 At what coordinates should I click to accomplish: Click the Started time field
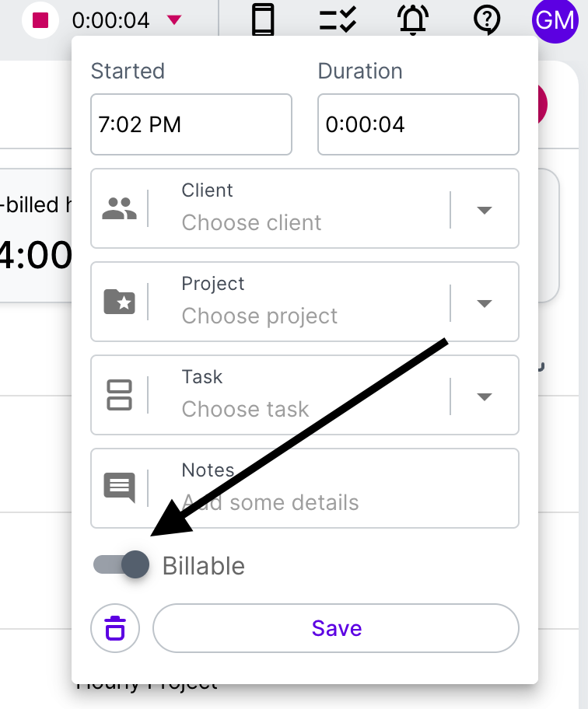point(191,124)
